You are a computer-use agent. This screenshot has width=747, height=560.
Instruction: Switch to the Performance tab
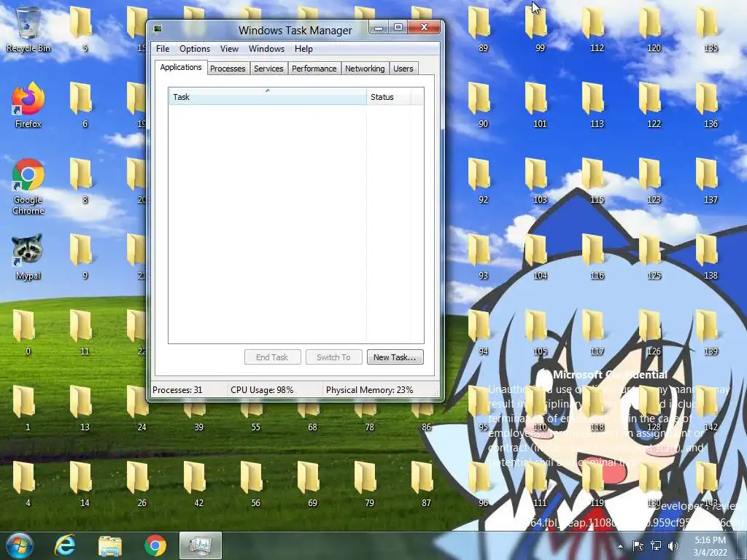click(314, 69)
